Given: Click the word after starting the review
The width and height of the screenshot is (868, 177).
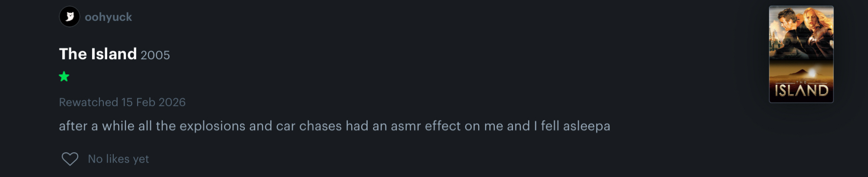Looking at the screenshot, I should [x=73, y=126].
